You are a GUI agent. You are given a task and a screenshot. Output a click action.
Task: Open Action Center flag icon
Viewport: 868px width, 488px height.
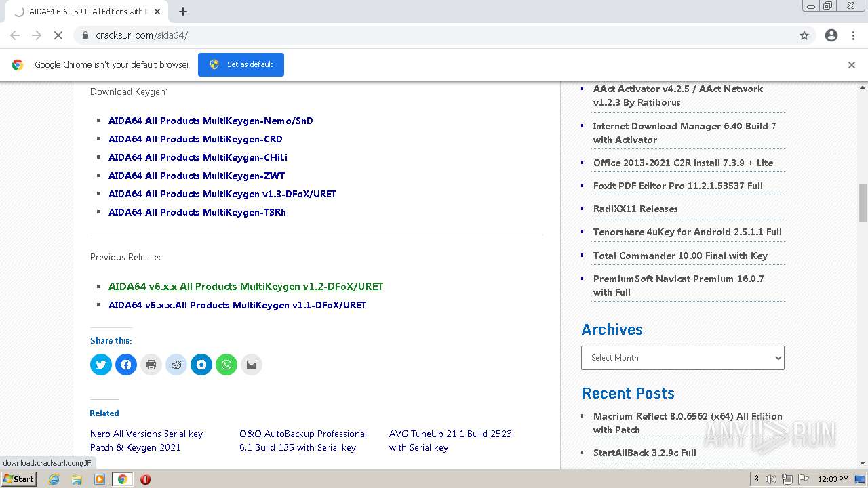[804, 479]
